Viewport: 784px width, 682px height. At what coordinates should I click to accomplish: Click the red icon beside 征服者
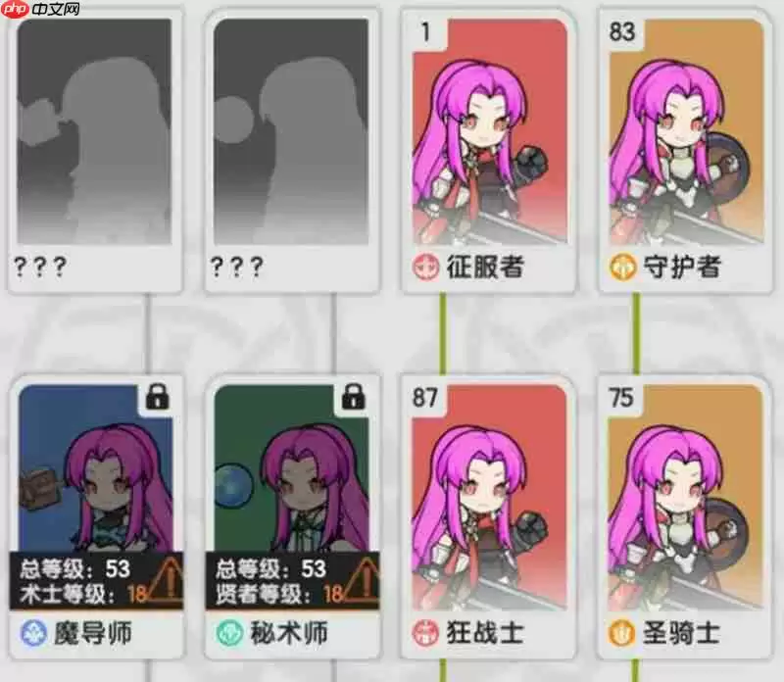click(425, 267)
